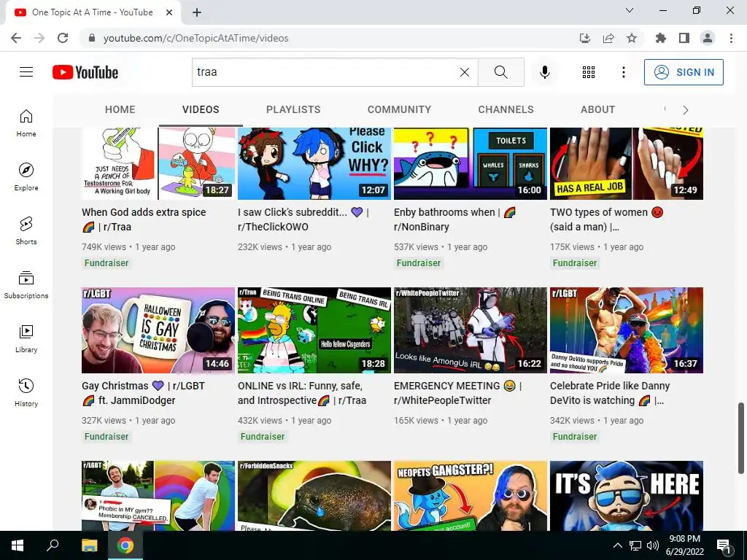
Task: Click the page vertical scrollbar thumb
Action: click(741, 438)
